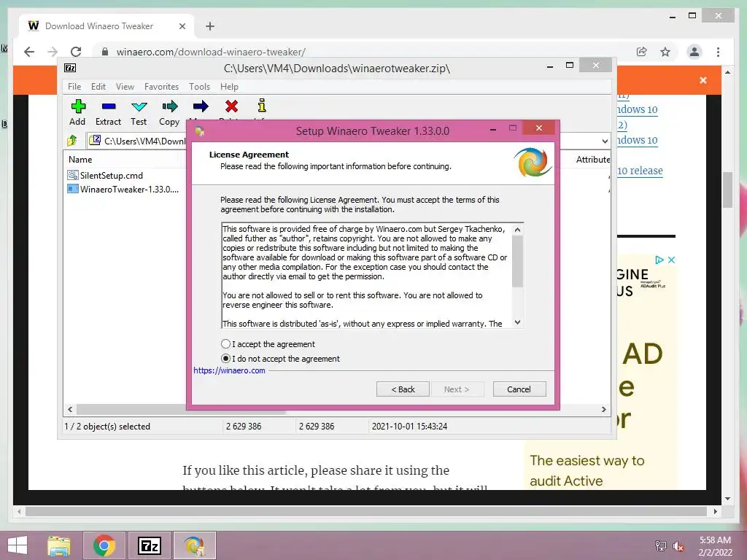Open Tools menu in 7-Zip
This screenshot has width=747, height=560.
[199, 87]
